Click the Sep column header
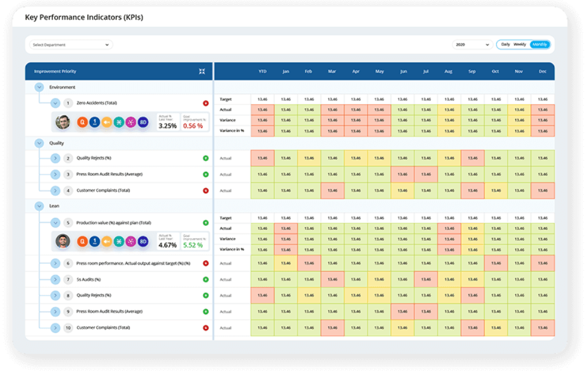The height and width of the screenshot is (371, 588). [472, 72]
